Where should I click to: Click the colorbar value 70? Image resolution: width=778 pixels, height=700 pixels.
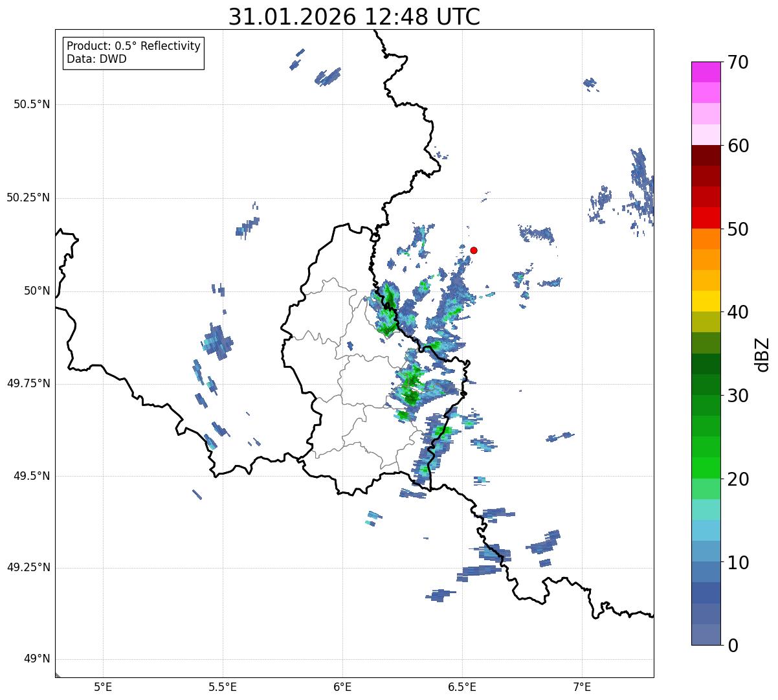(739, 63)
